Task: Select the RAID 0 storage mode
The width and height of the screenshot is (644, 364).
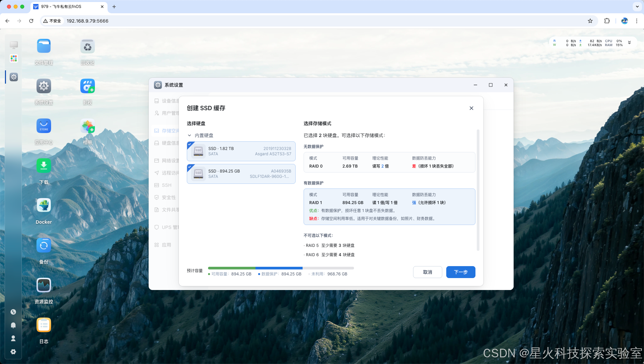Action: [x=389, y=162]
